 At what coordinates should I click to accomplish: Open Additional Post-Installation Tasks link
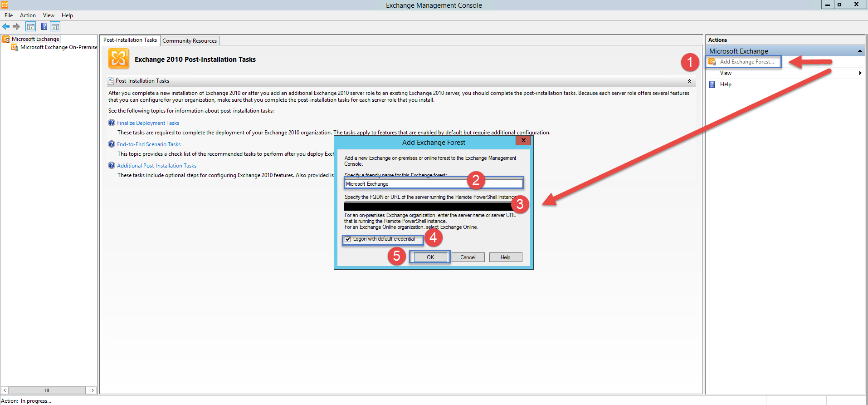click(156, 166)
